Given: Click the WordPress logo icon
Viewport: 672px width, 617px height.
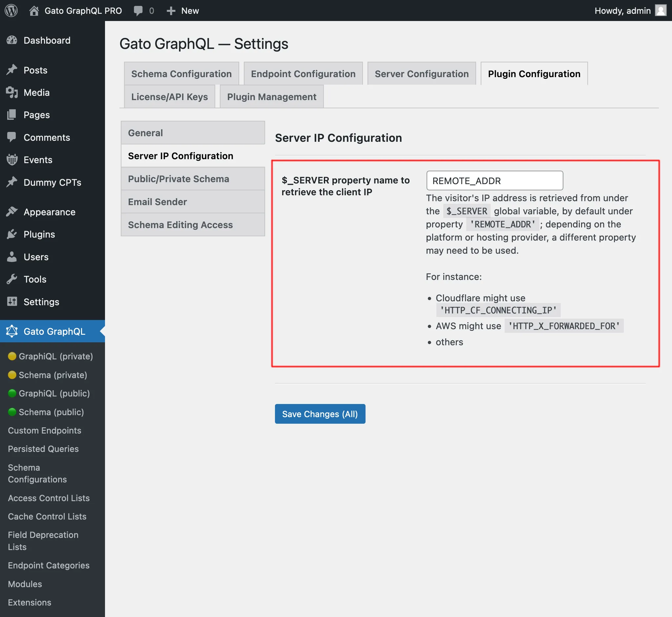Looking at the screenshot, I should pos(11,11).
